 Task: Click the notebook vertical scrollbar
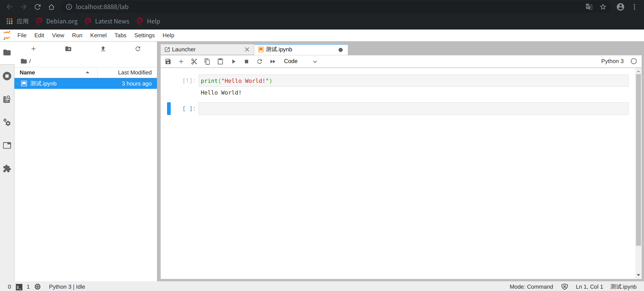click(638, 160)
